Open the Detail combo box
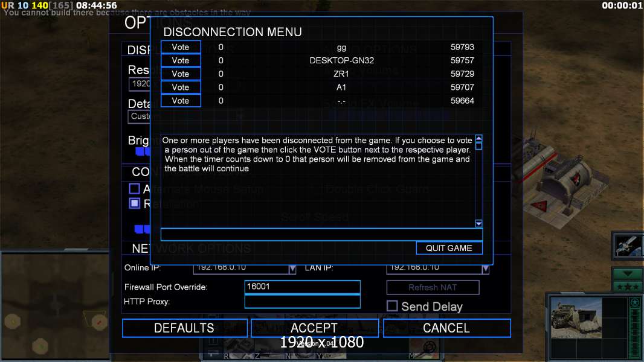Image resolution: width=644 pixels, height=362 pixels. coord(139,116)
